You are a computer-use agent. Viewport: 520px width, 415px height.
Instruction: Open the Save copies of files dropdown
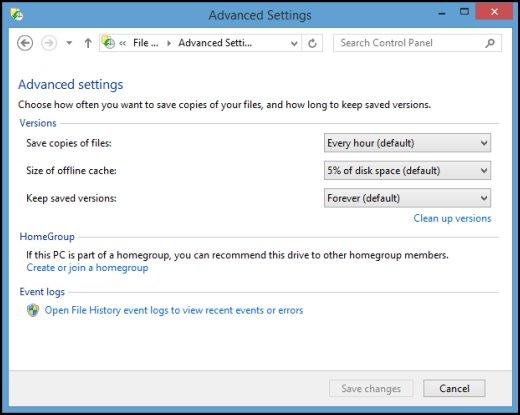coord(407,143)
